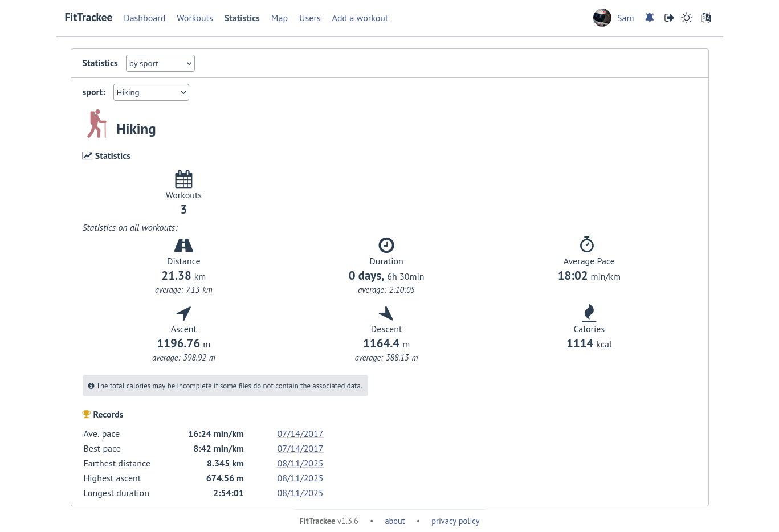Open the Farthest distance record date 08/11/2025
This screenshot has height=532, width=779.
(x=300, y=464)
